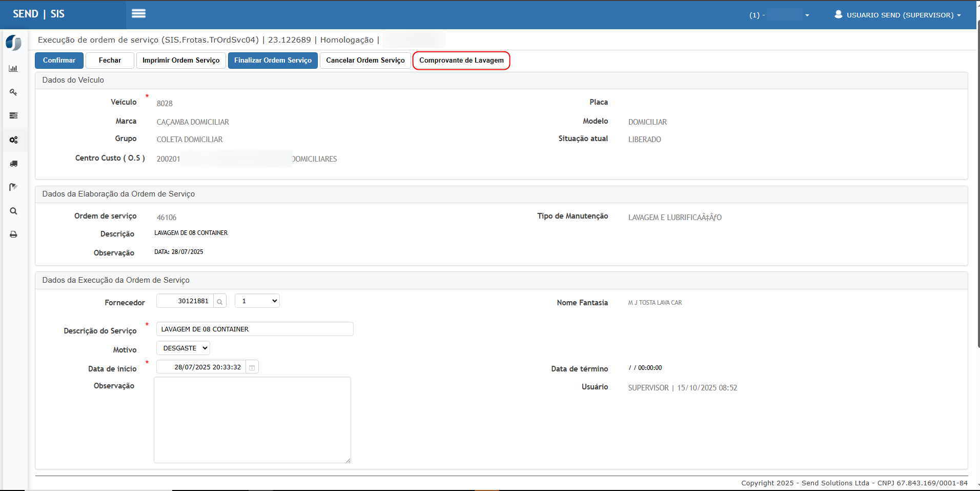Click inside the Observação text area
Screen dimensions: 980x491
252,420
